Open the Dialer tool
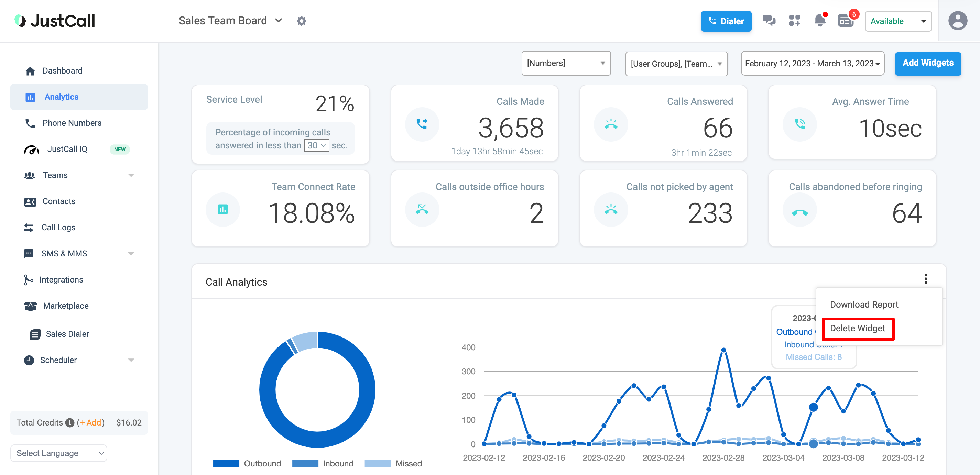Viewport: 980px width, 475px height. 725,21
